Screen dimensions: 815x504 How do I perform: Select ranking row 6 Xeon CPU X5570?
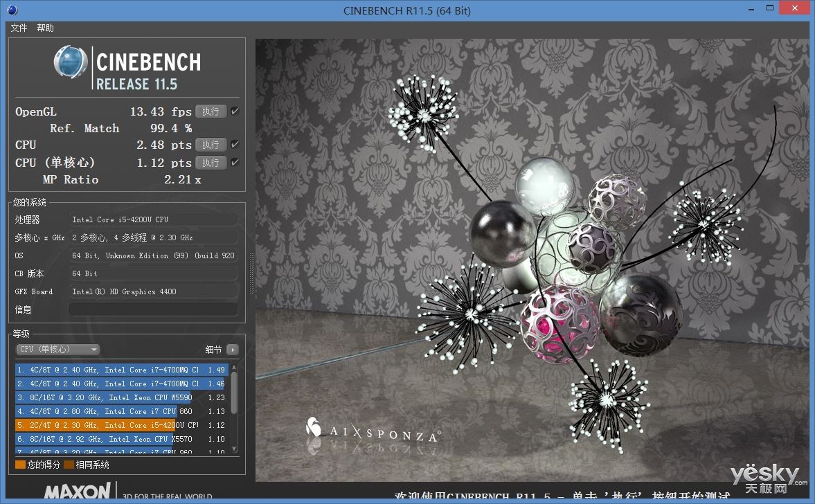click(x=122, y=438)
